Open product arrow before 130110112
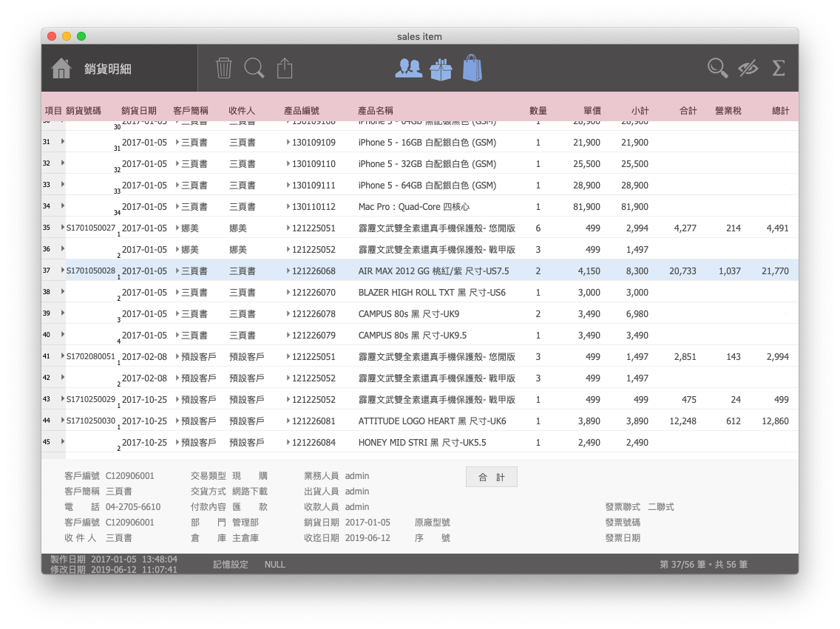This screenshot has width=840, height=629. (288, 207)
